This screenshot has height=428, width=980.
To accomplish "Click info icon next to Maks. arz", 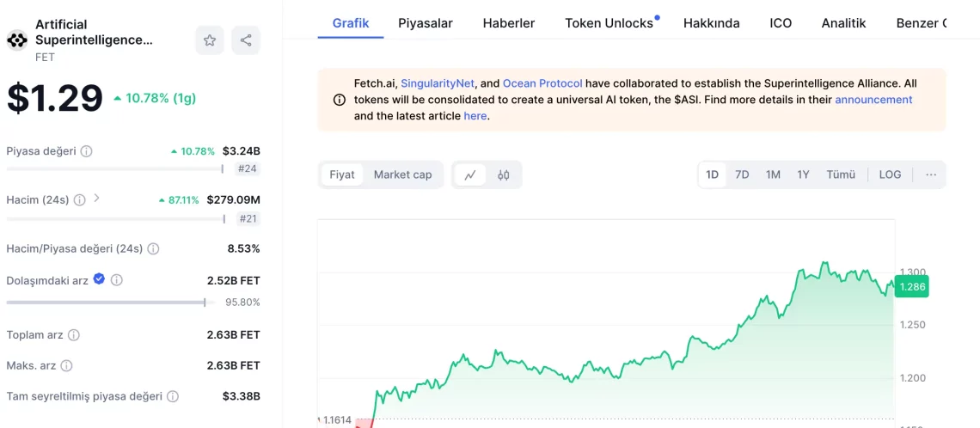I will [x=67, y=366].
